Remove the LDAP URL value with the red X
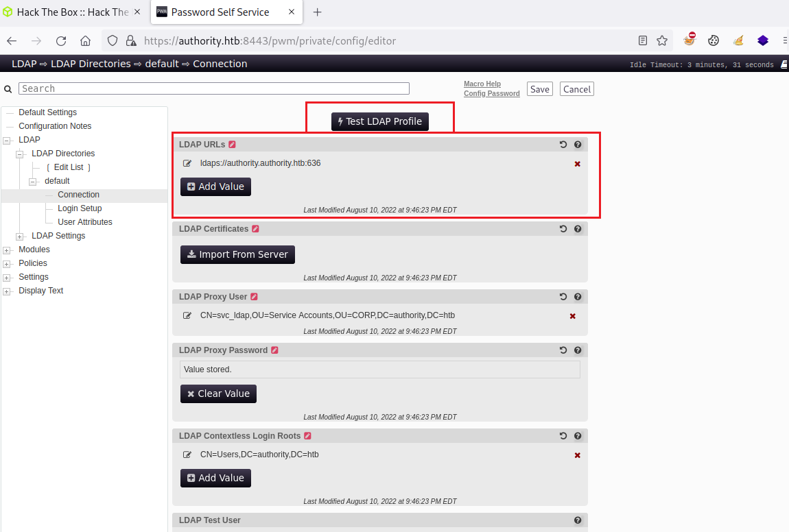 pos(577,164)
